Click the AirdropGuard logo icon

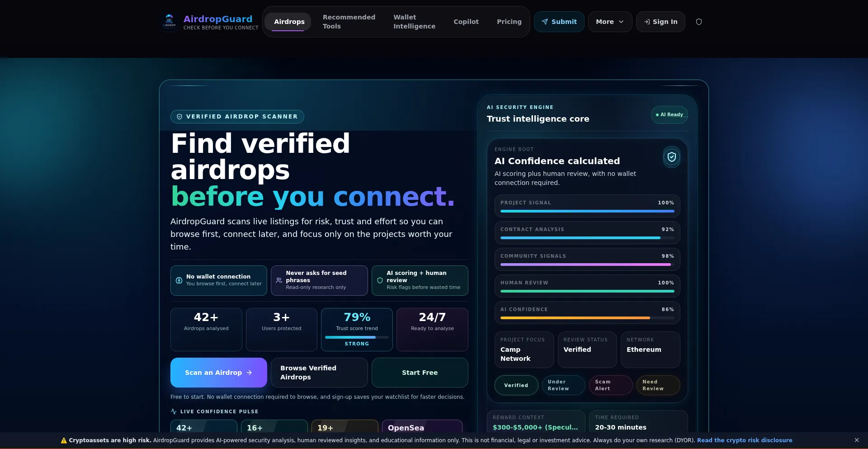tap(170, 22)
